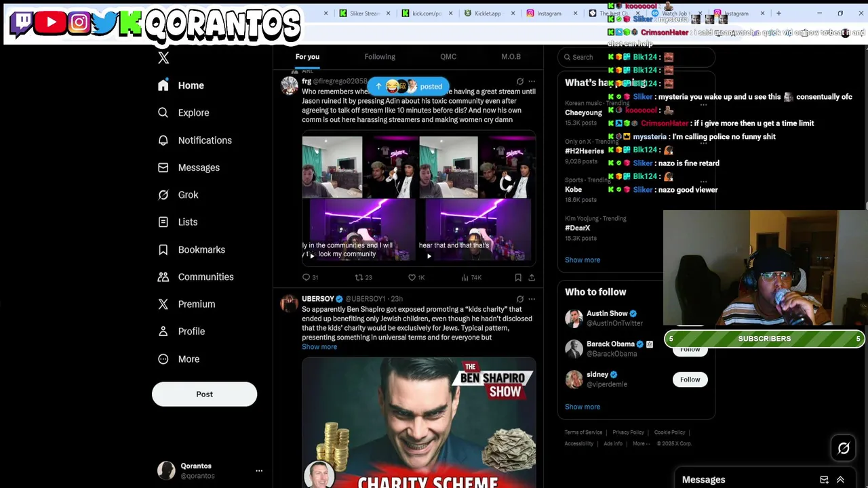Screen dimensions: 868x488
Task: Open Grok explain icon on frg's post
Action: [x=519, y=81]
